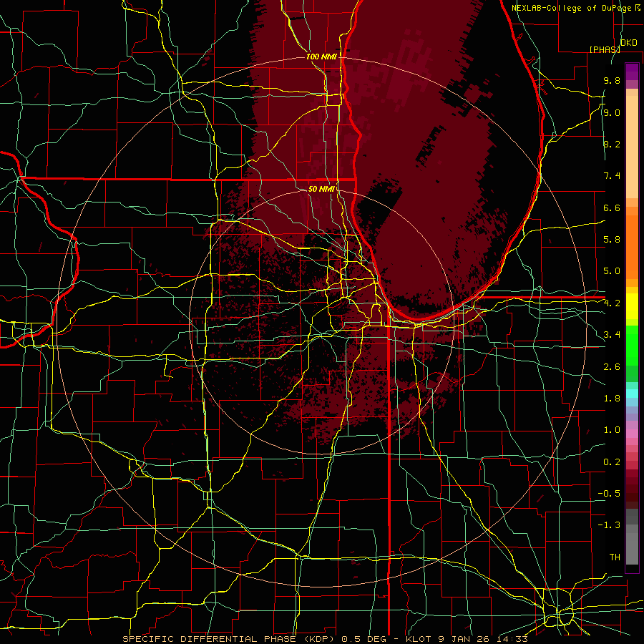This screenshot has width=644, height=644.
Task: Pick the orange color band on the scale
Action: 632,246
